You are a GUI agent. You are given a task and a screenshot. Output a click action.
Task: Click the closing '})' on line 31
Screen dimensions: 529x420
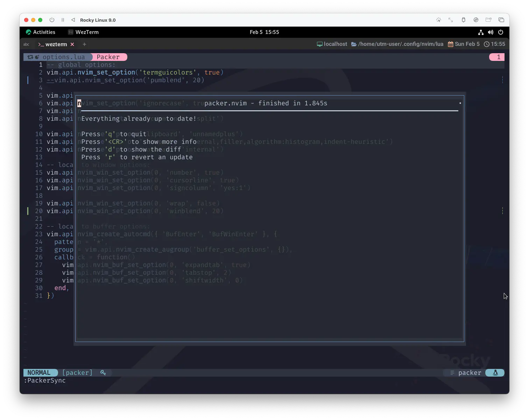(50, 296)
